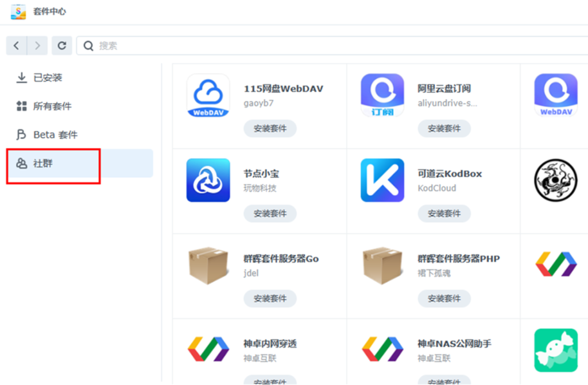Click the 阿里云盘订阅 title
Screen dimensions: 588x385
coord(444,89)
